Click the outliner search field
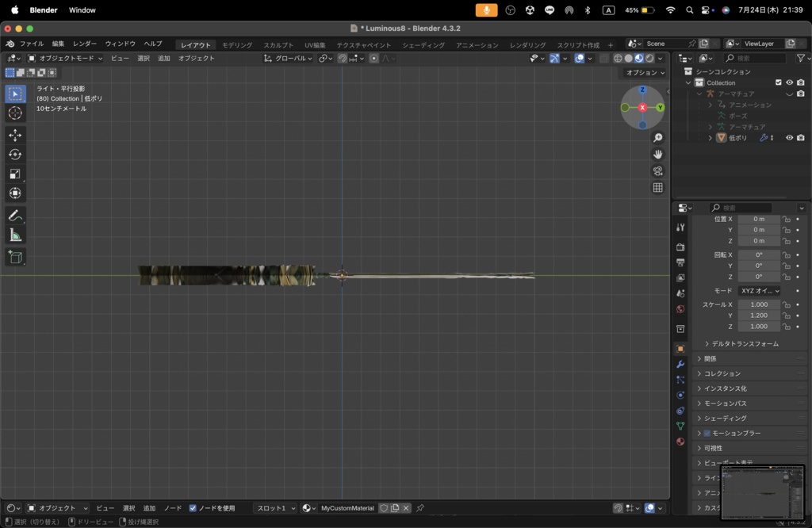The width and height of the screenshot is (812, 528). click(x=754, y=59)
